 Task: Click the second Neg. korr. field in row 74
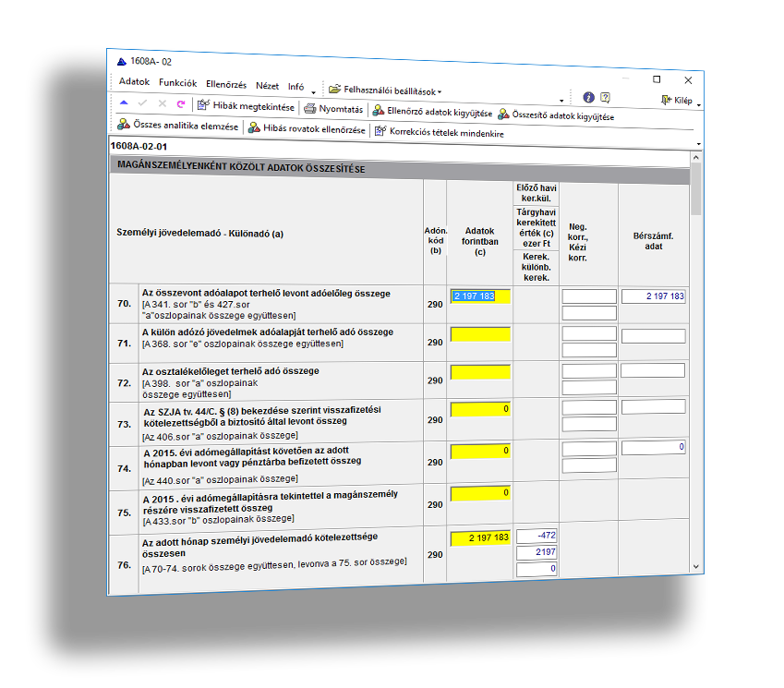coord(589,465)
